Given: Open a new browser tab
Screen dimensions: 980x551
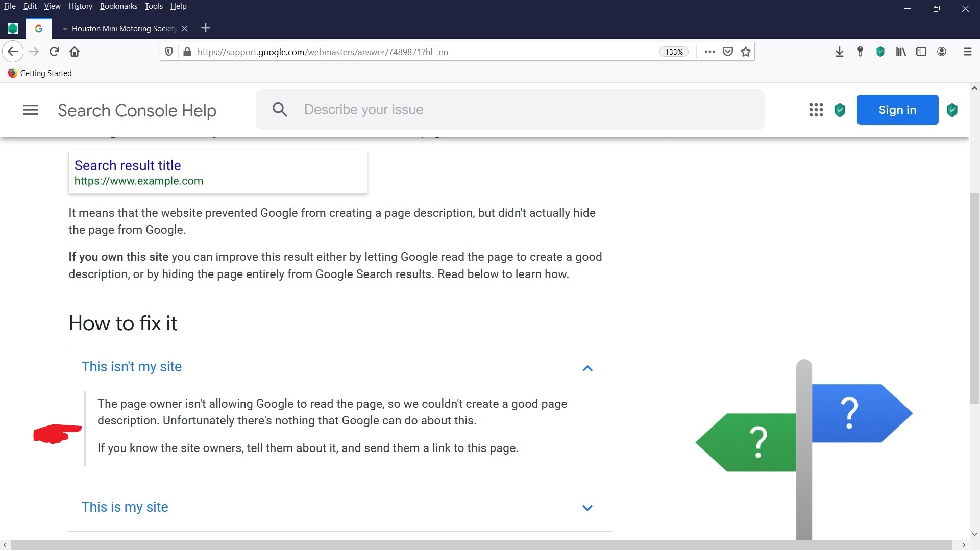Looking at the screenshot, I should point(206,28).
